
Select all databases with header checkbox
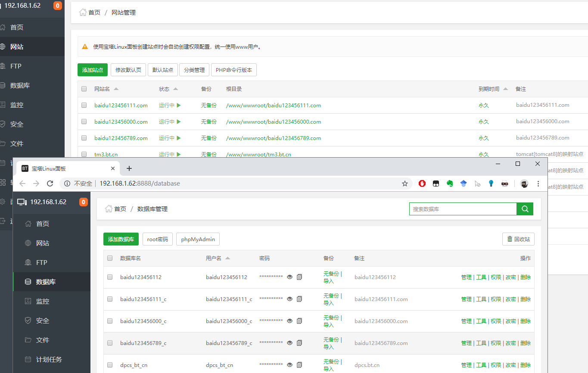click(110, 258)
